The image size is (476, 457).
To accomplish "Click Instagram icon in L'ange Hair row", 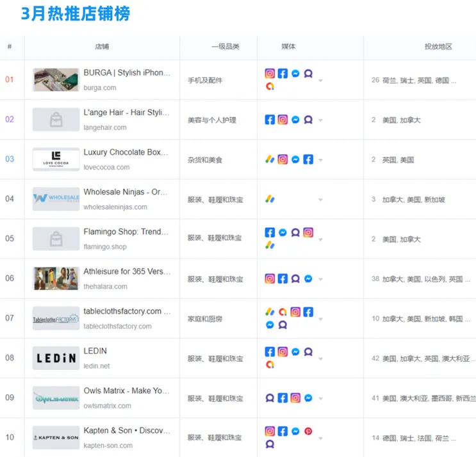I will (x=283, y=120).
